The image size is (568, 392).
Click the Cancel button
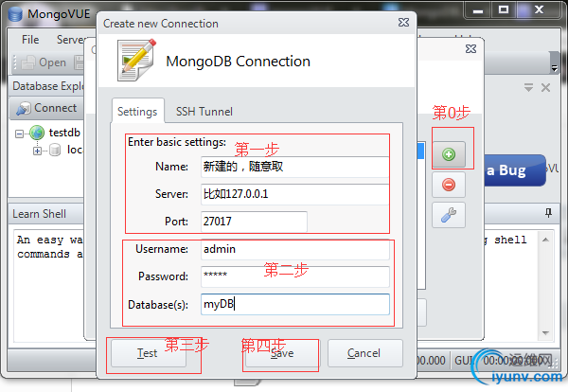point(365,353)
